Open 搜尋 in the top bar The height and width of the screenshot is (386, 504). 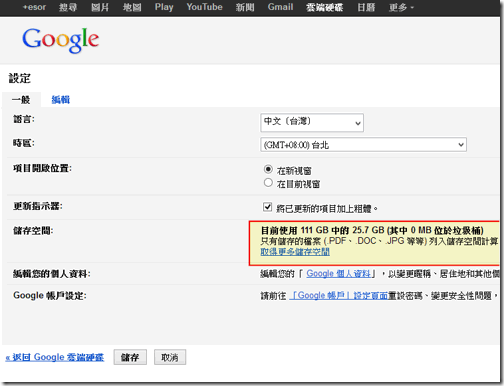[68, 7]
